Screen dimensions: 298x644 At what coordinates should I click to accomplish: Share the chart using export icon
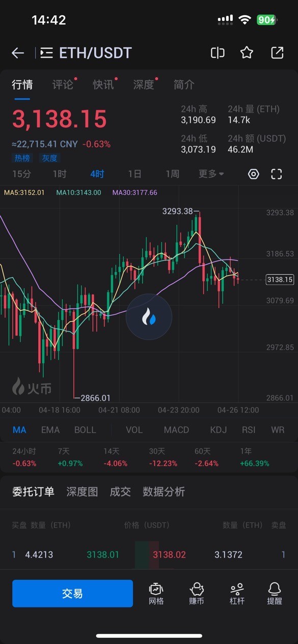coord(277,53)
